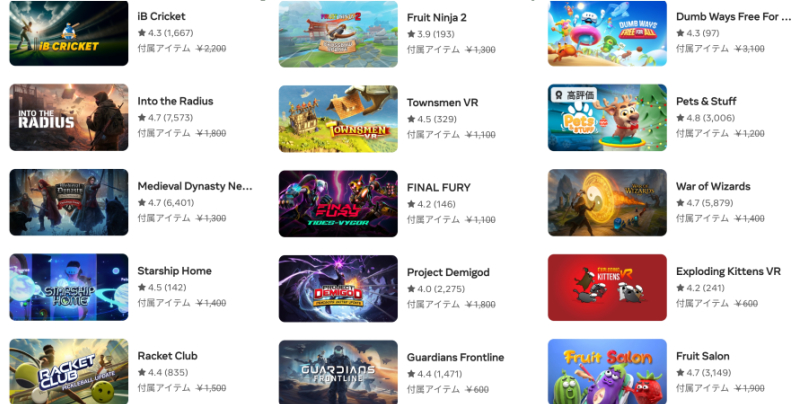Viewport: 800px width, 404px height.
Task: Open the War of Wizards title link
Action: pyautogui.click(x=713, y=186)
